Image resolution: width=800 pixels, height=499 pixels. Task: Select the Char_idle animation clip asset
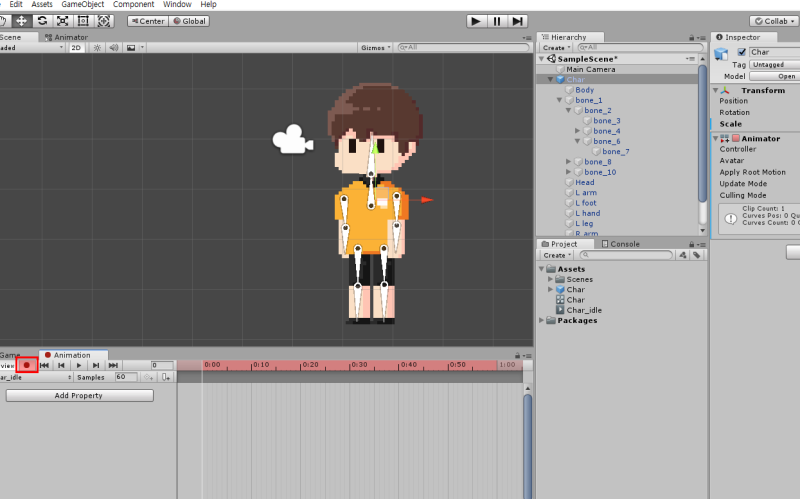(x=584, y=310)
